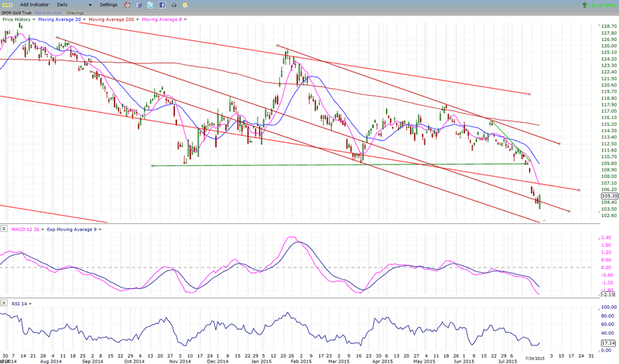Open the Settings menu
Image resolution: width=619 pixels, height=364 pixels.
pos(108,5)
